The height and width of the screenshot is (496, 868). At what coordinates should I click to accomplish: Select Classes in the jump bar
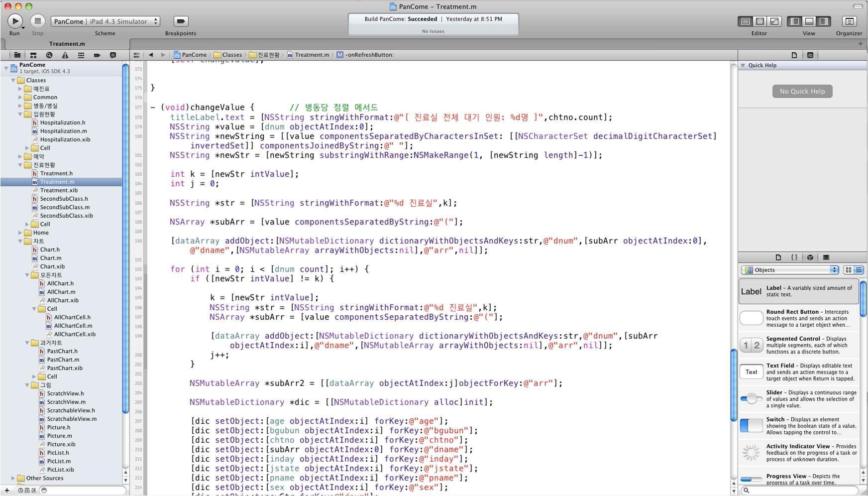point(228,55)
